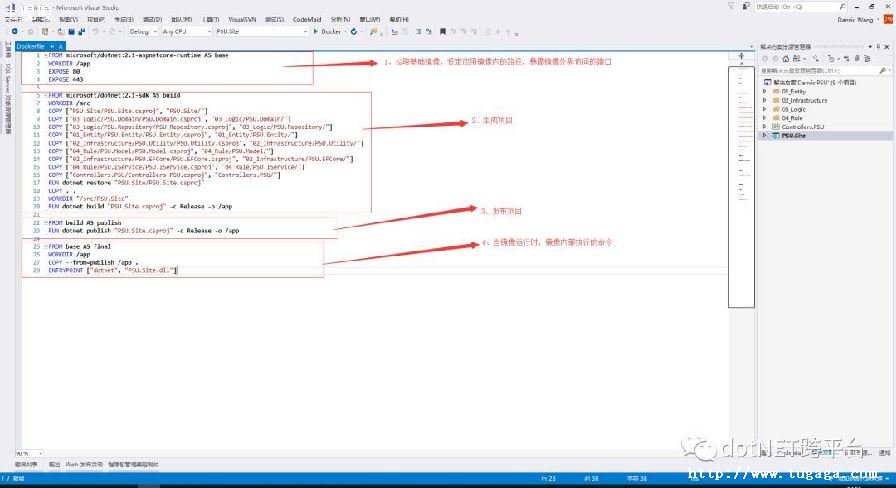Expand the 04_Rule folder
The height and width of the screenshot is (488, 896).
pyautogui.click(x=765, y=118)
